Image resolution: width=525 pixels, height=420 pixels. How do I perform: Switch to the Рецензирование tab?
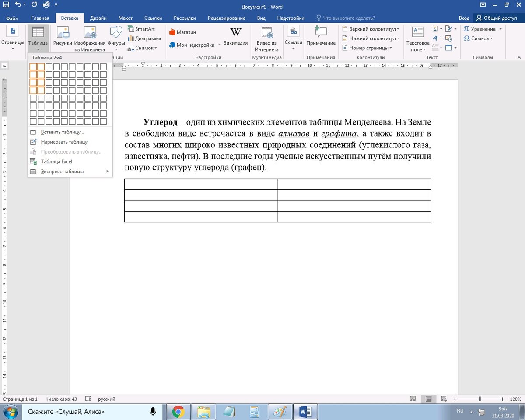(227, 18)
